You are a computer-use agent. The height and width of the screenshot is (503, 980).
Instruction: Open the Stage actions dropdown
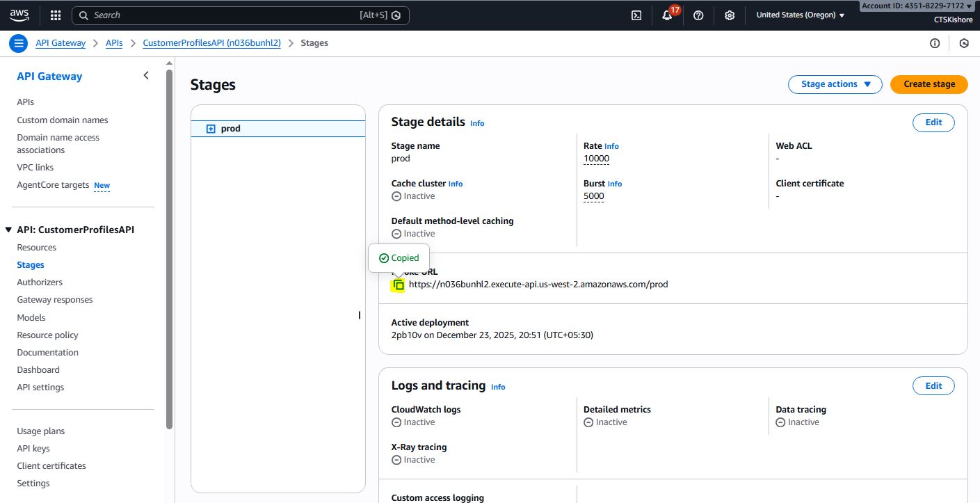click(x=835, y=84)
